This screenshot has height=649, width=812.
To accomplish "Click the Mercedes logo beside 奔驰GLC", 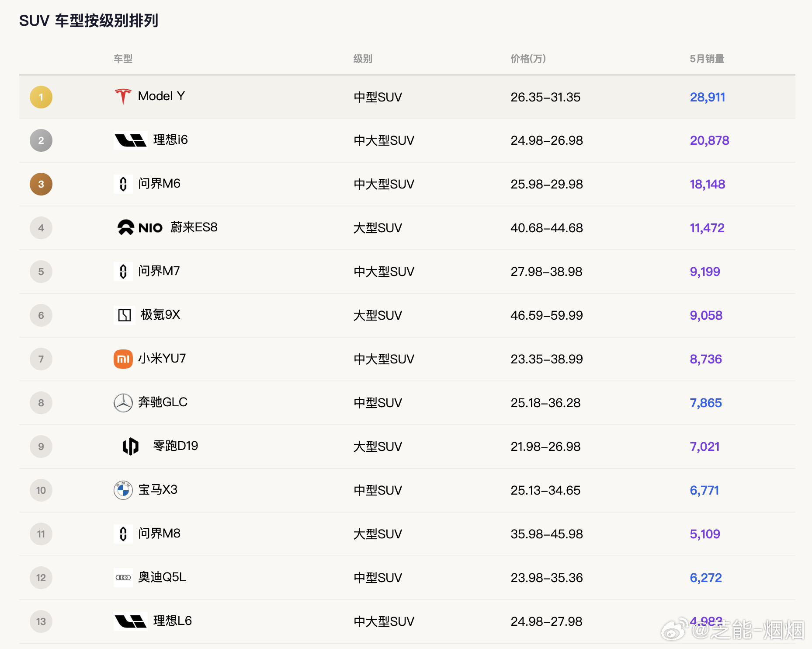I will [x=123, y=403].
